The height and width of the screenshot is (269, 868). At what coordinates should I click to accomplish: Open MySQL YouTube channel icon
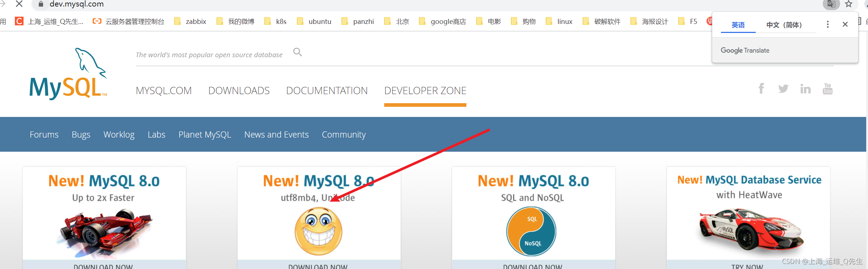pyautogui.click(x=827, y=88)
